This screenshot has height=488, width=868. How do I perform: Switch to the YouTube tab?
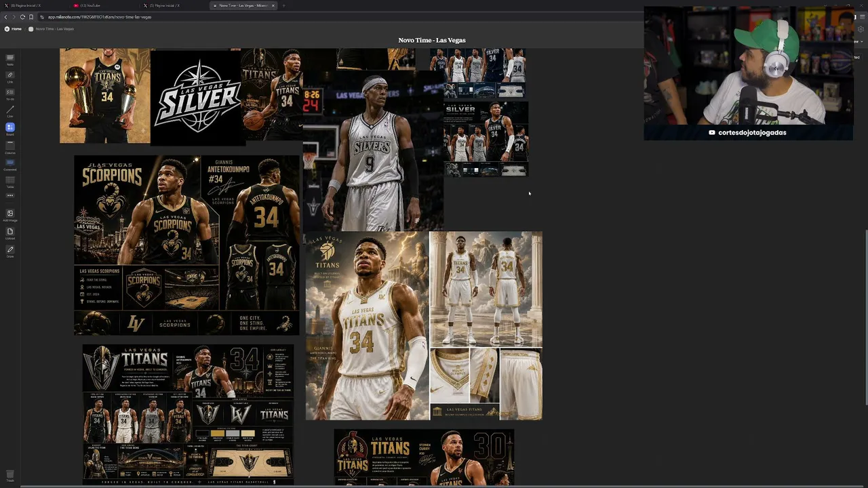click(x=103, y=5)
